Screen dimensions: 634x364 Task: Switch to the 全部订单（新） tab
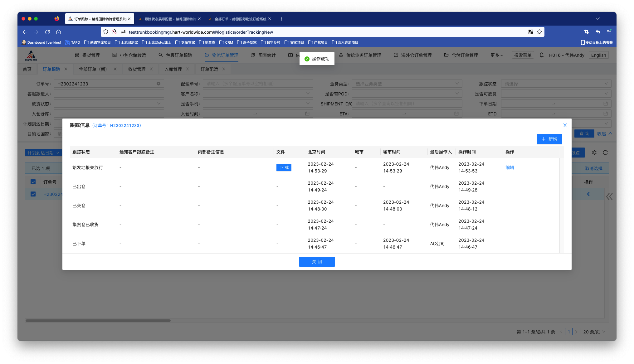pos(93,69)
